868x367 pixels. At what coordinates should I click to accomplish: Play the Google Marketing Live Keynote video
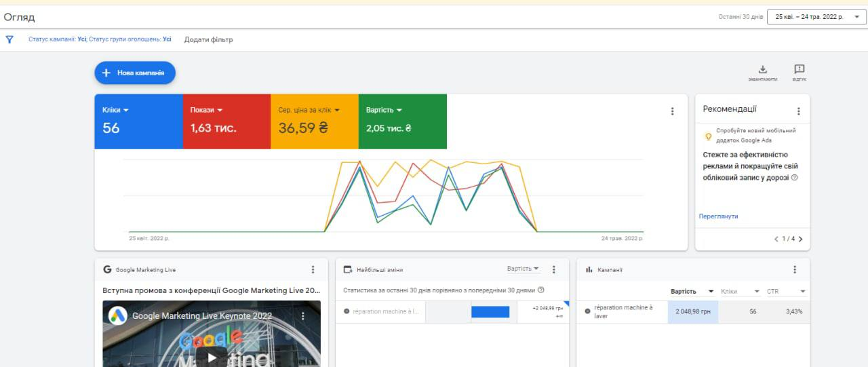[x=212, y=356]
